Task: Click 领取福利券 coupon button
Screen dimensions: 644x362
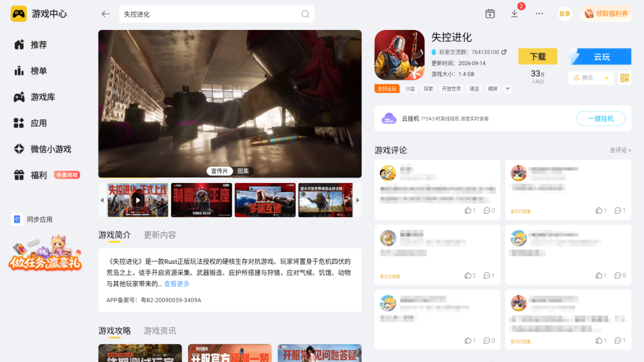Action: coord(606,14)
